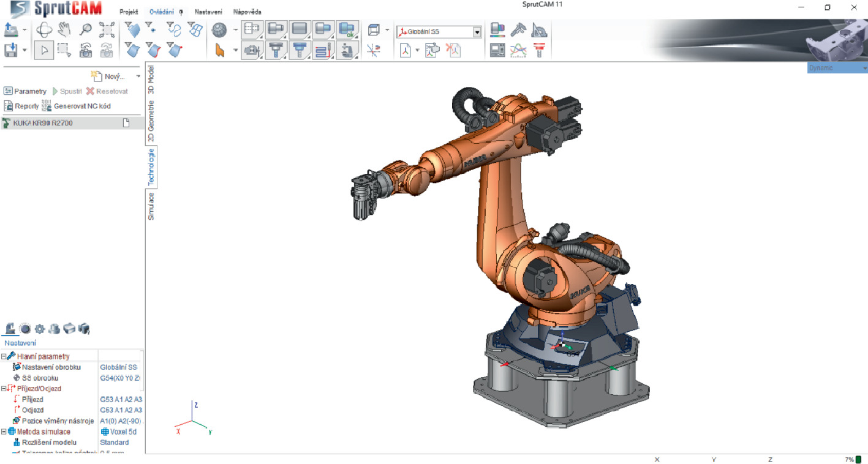Screen dimensions: 868x464
Task: Collapse the Příjezd/Odjezd group
Action: [4, 389]
